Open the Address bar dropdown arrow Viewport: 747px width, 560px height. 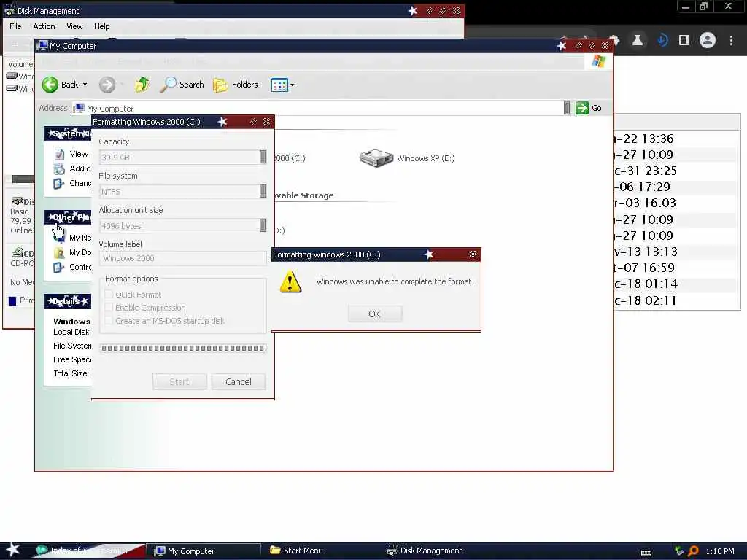tap(567, 108)
